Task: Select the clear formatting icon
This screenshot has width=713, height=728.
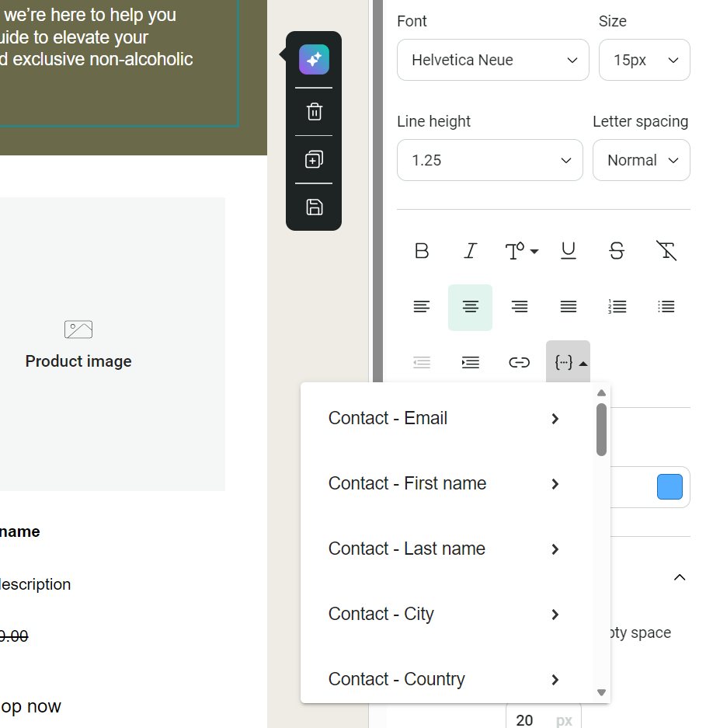Action: click(666, 250)
